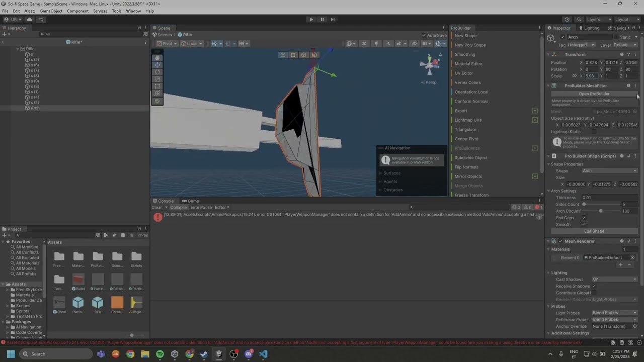Viewport: 644px width, 362px height.
Task: Select the Scale tool in Scene toolbar
Action: 157,79
